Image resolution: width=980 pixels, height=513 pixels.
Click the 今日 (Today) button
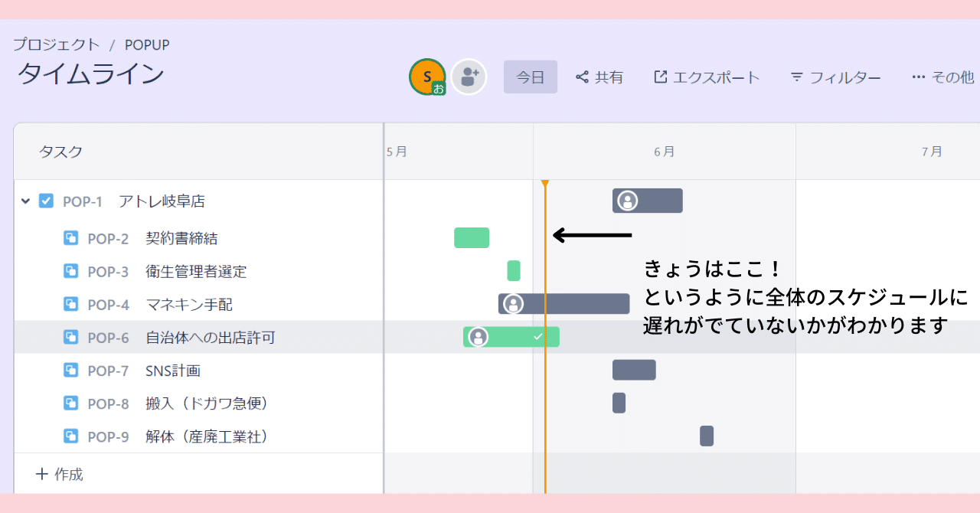(x=530, y=77)
